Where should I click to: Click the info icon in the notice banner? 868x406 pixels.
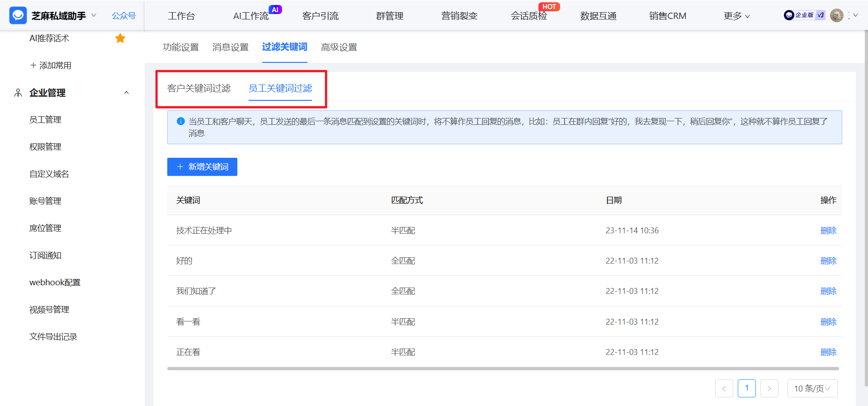click(x=181, y=121)
